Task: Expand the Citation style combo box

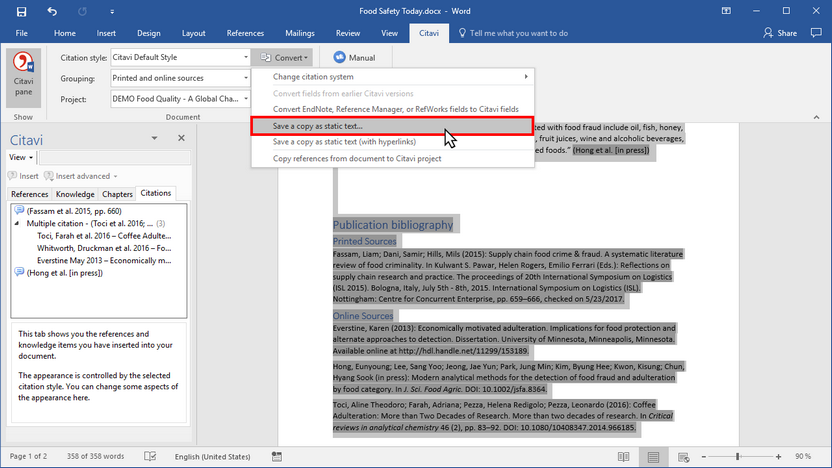Action: [x=246, y=57]
